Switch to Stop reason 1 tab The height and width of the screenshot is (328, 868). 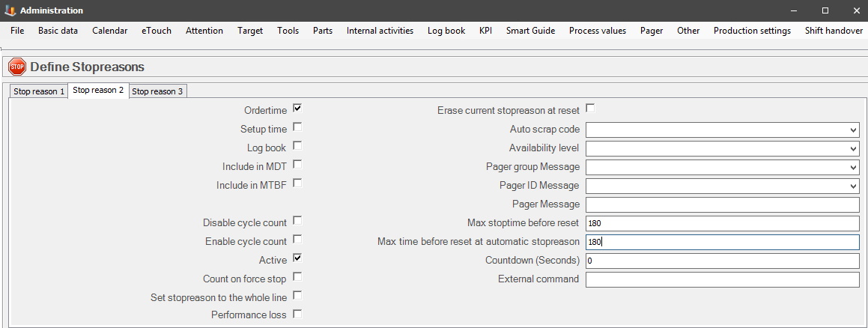point(39,91)
